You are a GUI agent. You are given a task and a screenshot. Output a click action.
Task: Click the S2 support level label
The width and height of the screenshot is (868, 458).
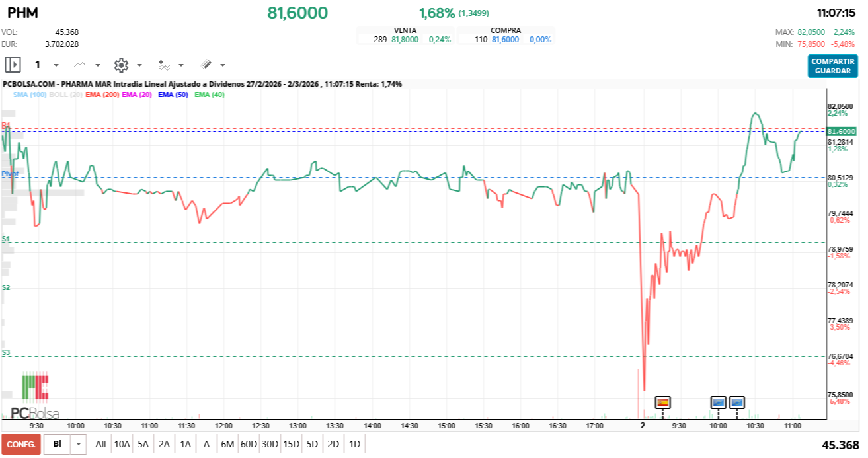point(6,287)
